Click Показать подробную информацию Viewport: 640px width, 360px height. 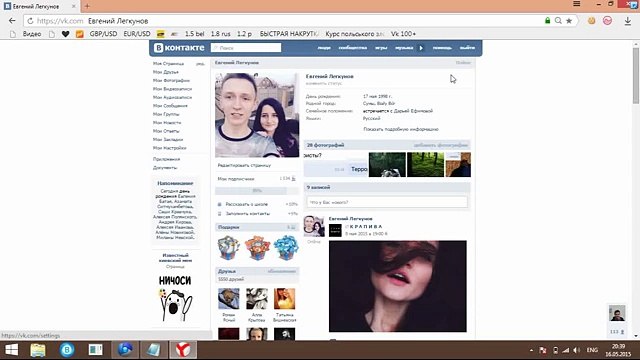click(x=401, y=129)
